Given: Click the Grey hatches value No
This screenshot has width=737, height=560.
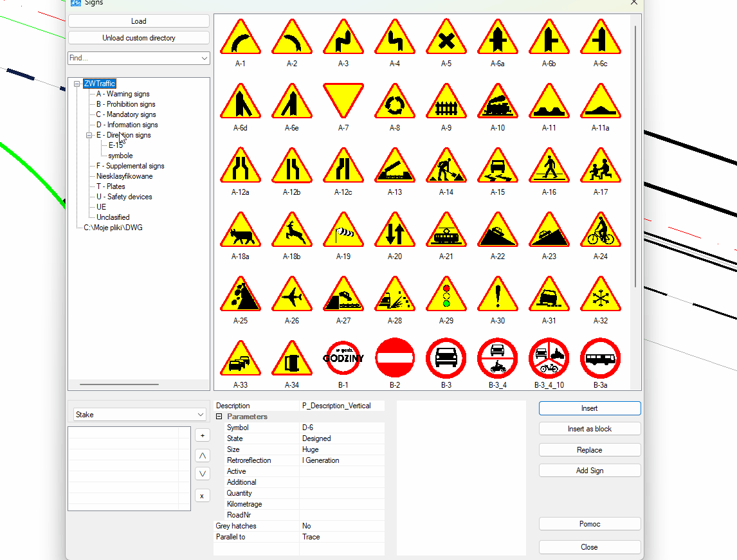Looking at the screenshot, I should click(342, 526).
